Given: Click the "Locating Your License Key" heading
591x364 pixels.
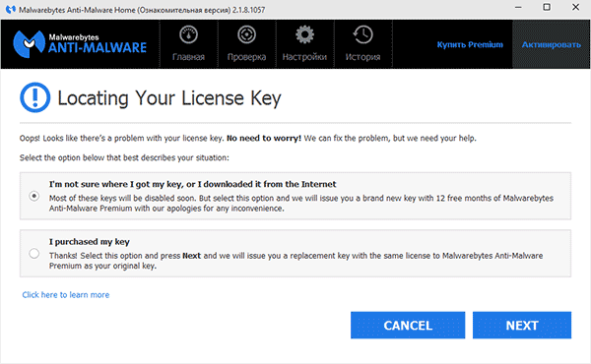Looking at the screenshot, I should click(169, 98).
